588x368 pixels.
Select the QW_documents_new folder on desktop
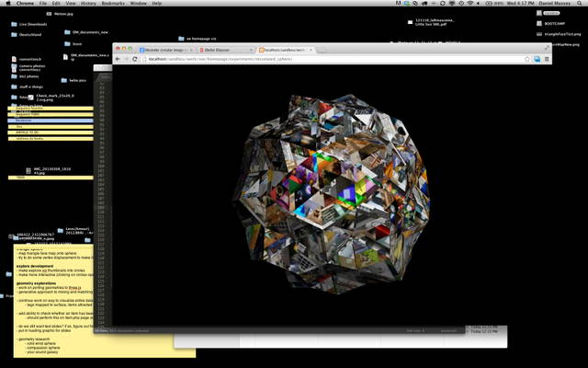tap(86, 32)
